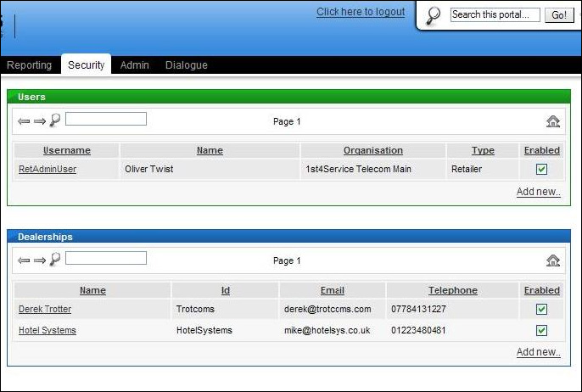Sort users by Organisation column header
The image size is (582, 392).
[372, 150]
